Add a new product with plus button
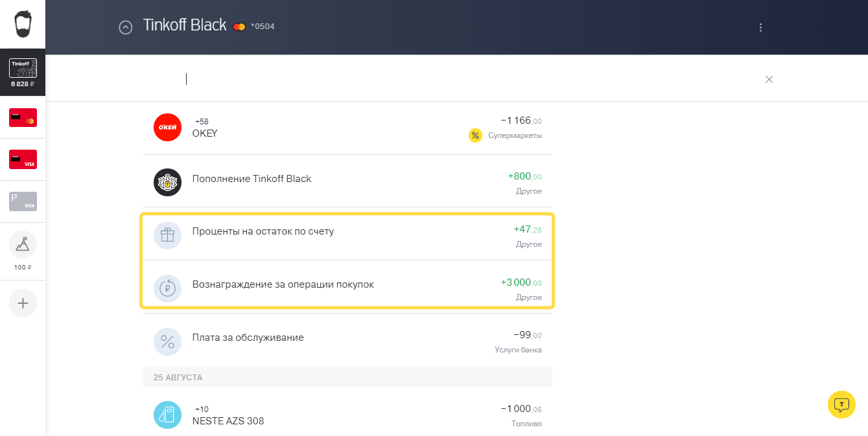The width and height of the screenshot is (868, 436). tap(23, 303)
